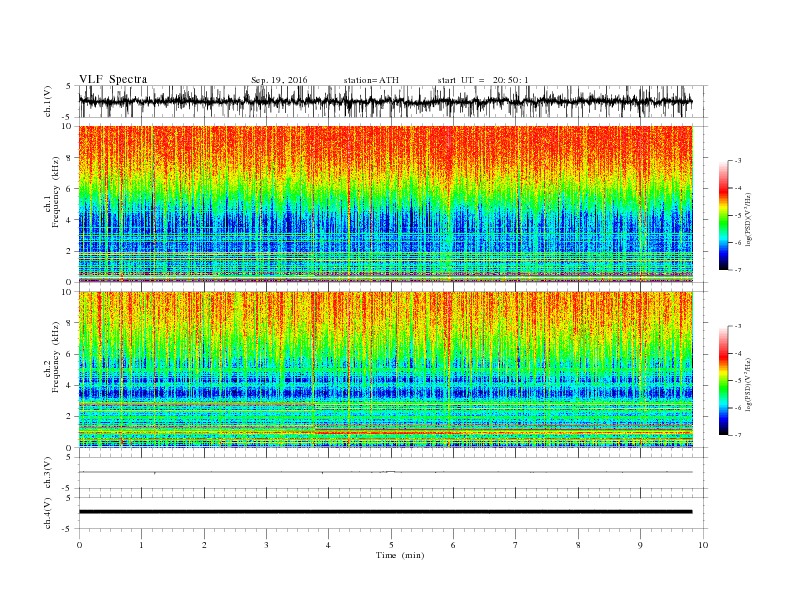Click the "-5" tick on the ch.3 voltage axis
This screenshot has width=792, height=612.
point(68,488)
